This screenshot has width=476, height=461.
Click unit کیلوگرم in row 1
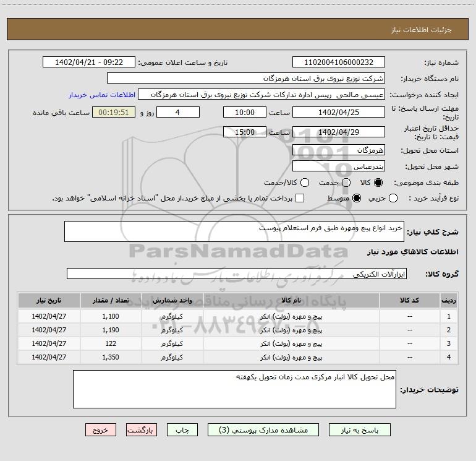(172, 317)
